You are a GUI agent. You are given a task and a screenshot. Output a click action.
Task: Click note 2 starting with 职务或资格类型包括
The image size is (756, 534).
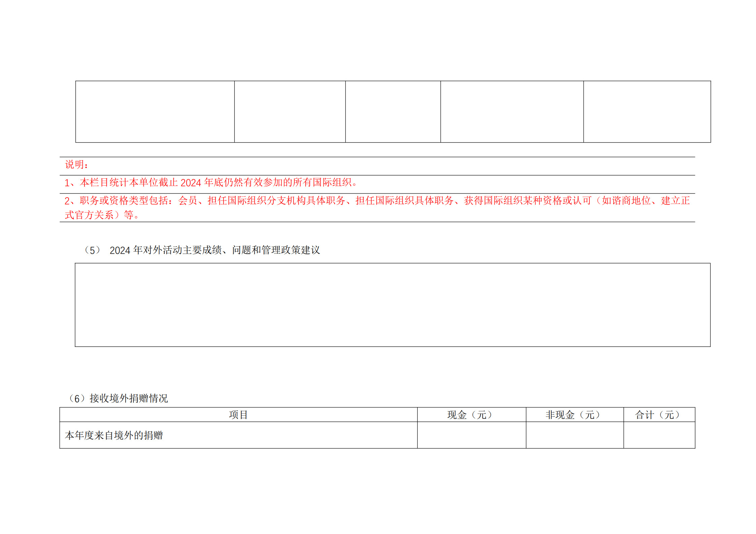tap(377, 201)
